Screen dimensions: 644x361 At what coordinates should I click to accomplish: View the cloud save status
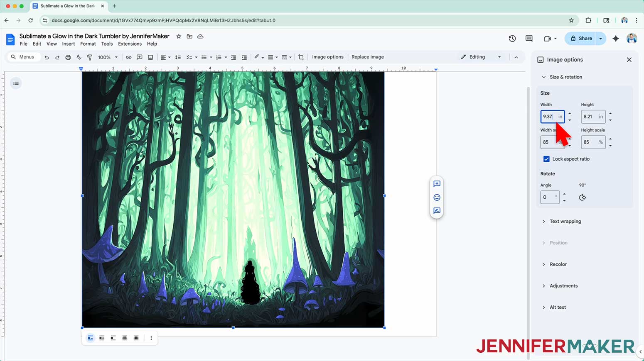click(200, 37)
